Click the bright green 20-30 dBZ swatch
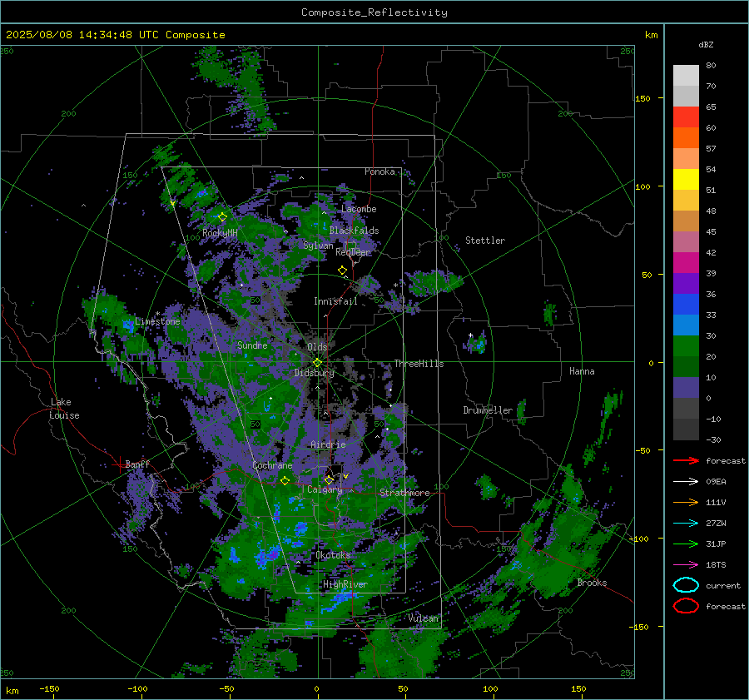Viewport: 749px width, 700px height. click(686, 346)
